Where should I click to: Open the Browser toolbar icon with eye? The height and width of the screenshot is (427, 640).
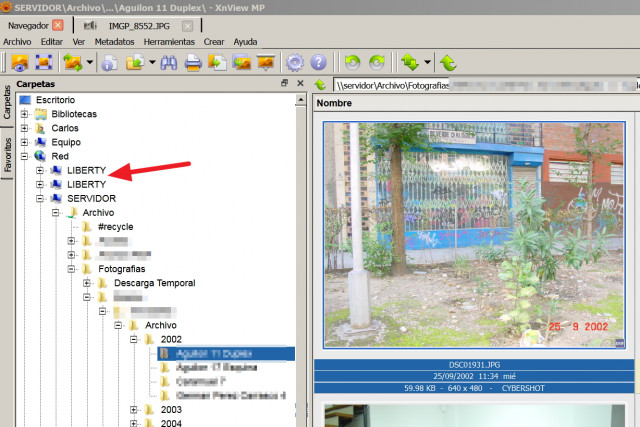coord(20,62)
